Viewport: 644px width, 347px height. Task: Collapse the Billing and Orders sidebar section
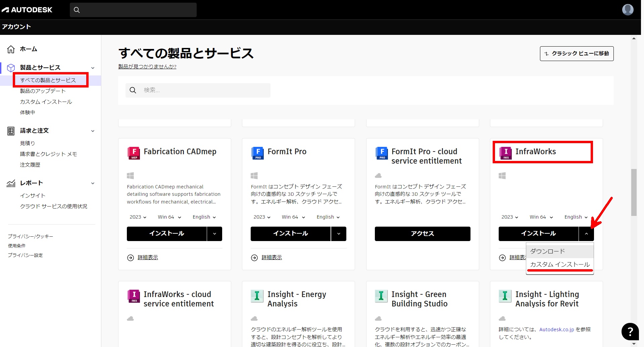93,131
